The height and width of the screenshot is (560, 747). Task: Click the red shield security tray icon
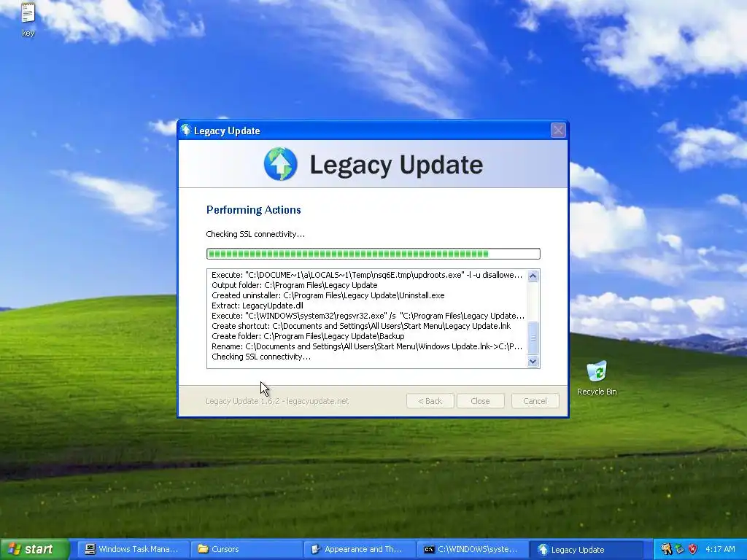tap(693, 549)
